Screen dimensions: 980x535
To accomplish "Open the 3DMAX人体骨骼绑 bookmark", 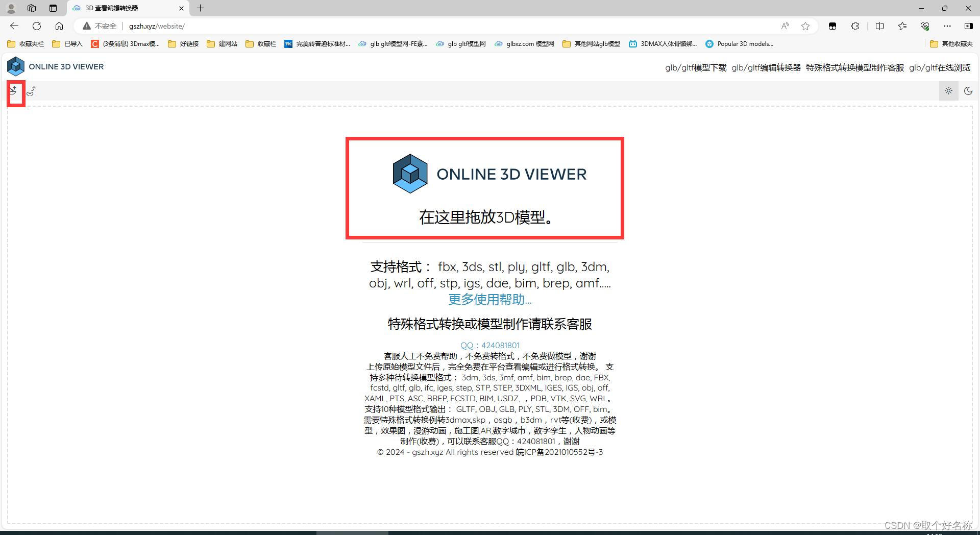I will [663, 44].
